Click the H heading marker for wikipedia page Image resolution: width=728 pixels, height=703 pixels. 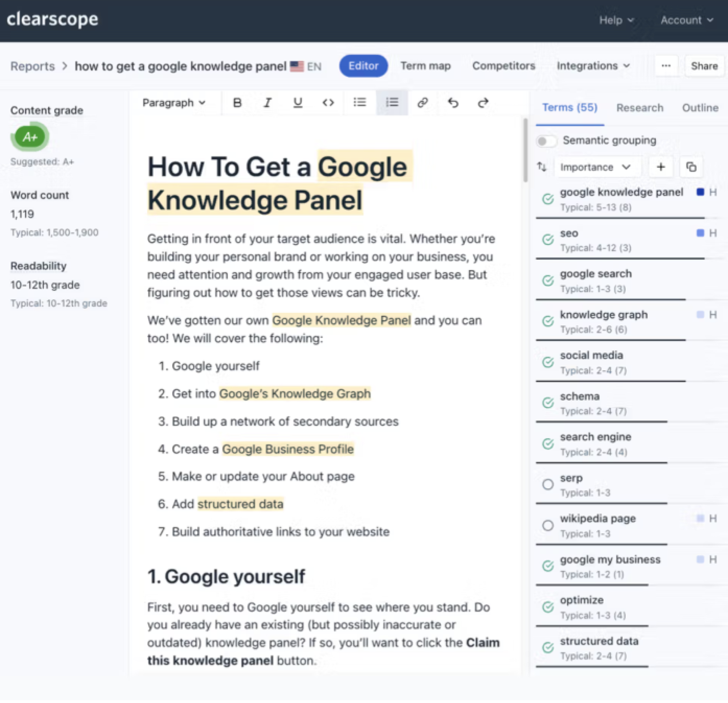click(713, 518)
